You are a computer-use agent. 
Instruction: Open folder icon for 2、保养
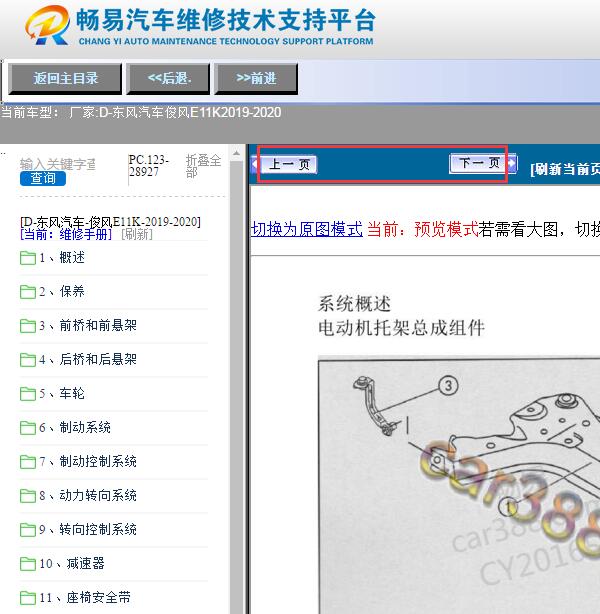(28, 292)
